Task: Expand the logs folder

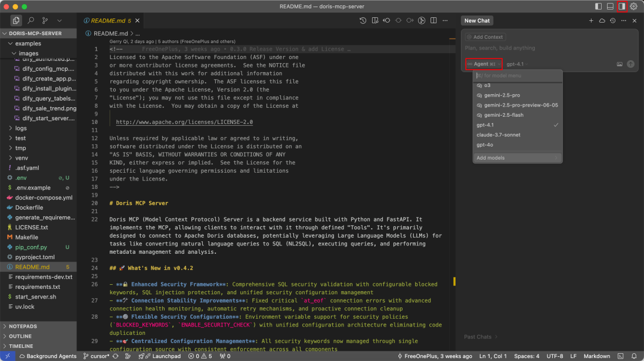Action: (21, 128)
